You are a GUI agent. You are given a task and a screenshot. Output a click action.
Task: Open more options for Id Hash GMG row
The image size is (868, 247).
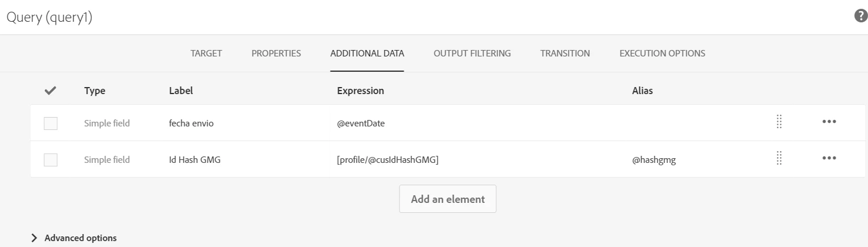(x=829, y=158)
